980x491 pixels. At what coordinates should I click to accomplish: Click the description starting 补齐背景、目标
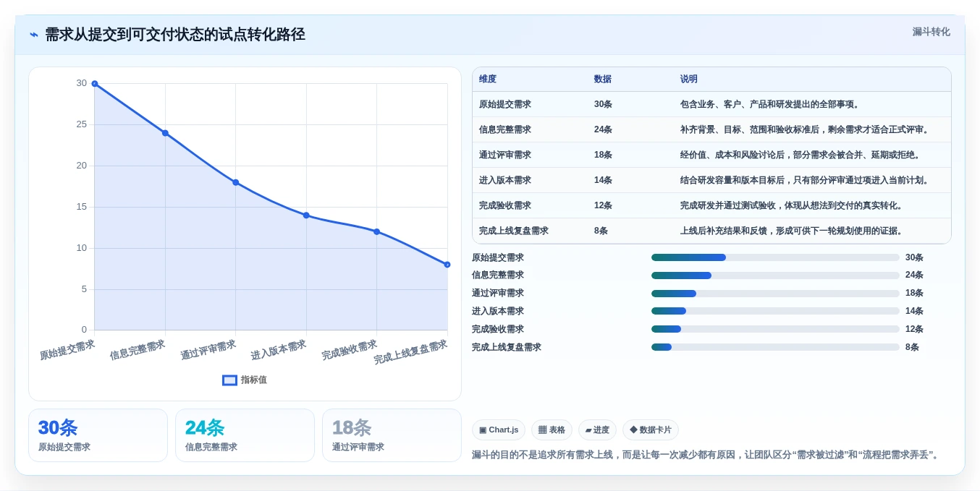(x=806, y=129)
